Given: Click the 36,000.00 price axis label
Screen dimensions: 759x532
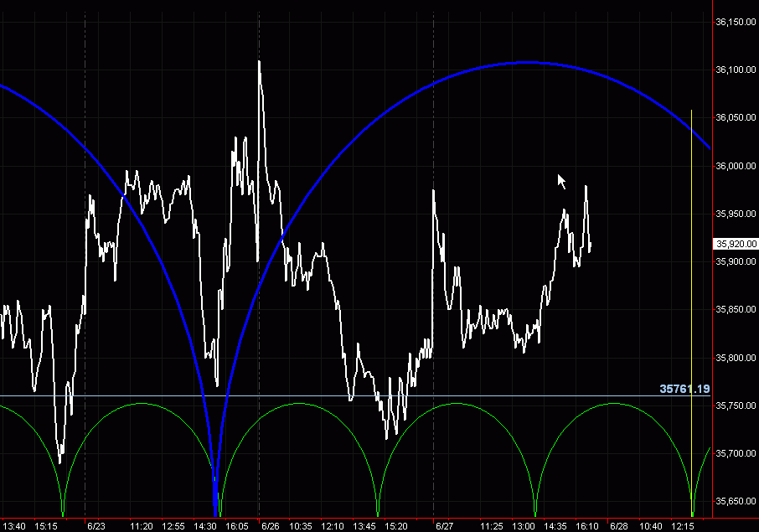Looking at the screenshot, I should pos(736,166).
